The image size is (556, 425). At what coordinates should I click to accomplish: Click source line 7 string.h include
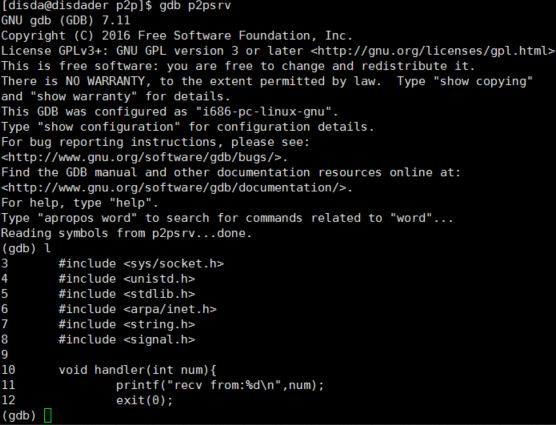click(x=127, y=324)
